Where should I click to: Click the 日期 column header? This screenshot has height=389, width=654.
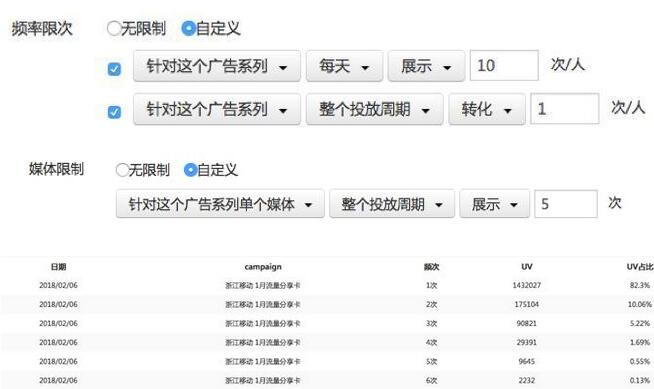(x=58, y=267)
